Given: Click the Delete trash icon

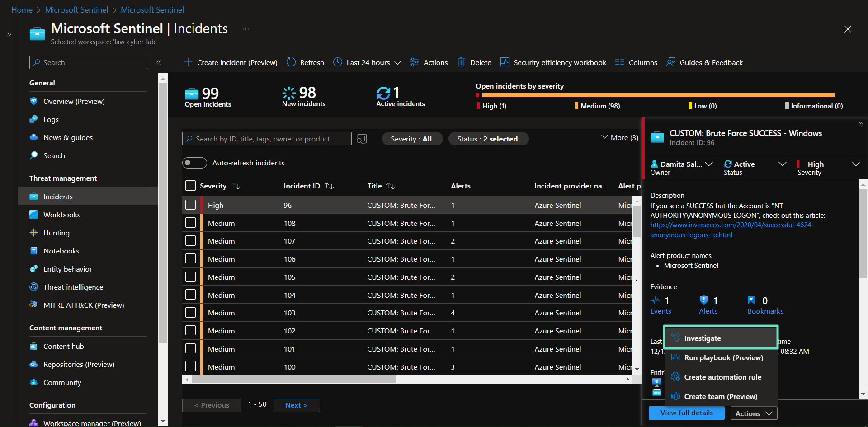Looking at the screenshot, I should pos(461,62).
